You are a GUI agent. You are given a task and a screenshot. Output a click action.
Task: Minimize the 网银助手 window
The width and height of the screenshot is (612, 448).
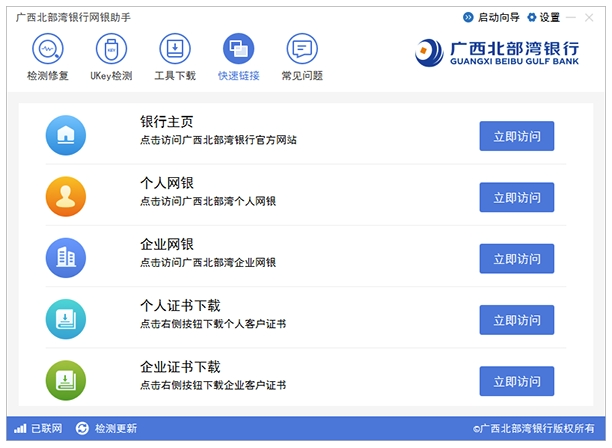[x=571, y=18]
